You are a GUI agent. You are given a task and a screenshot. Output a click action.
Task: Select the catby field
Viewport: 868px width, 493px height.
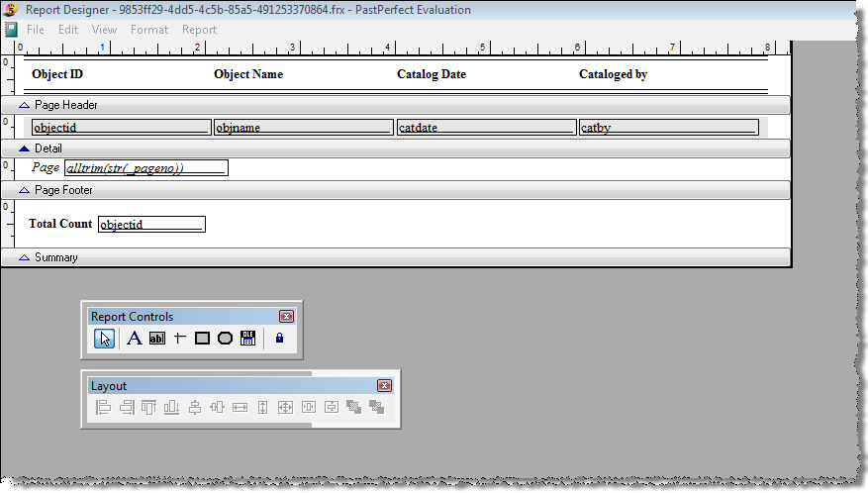(669, 128)
